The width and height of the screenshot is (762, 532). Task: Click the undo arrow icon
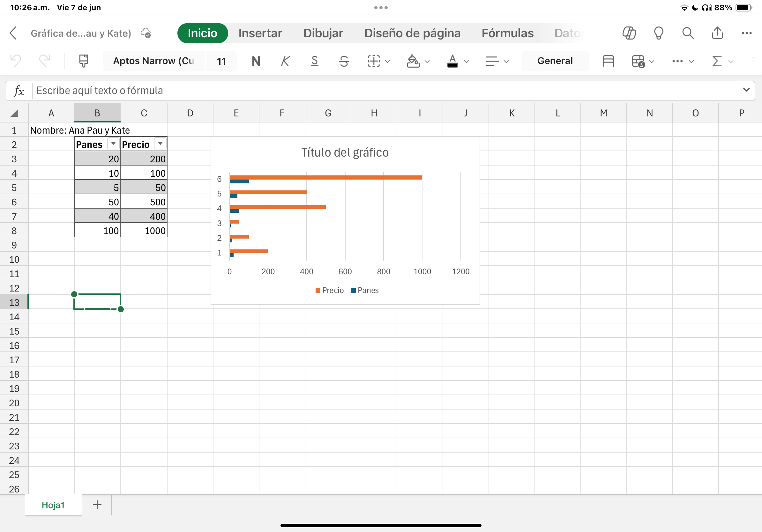16,61
